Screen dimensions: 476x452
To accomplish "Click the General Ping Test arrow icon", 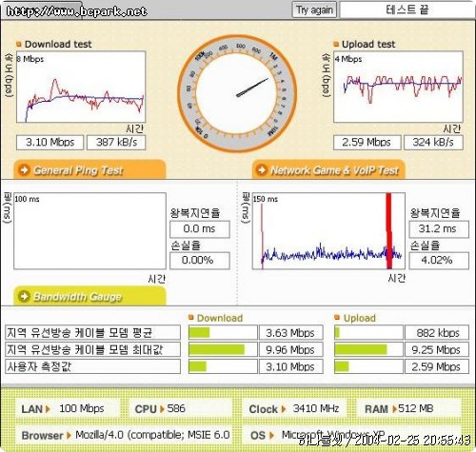I will pyautogui.click(x=25, y=170).
